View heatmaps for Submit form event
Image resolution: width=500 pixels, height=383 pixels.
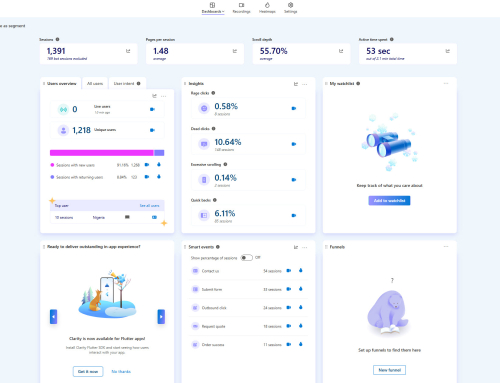click(301, 289)
